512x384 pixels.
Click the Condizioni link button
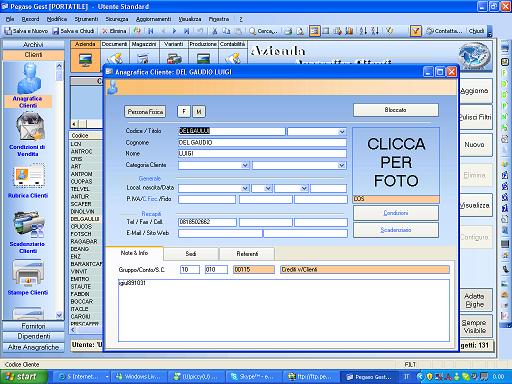[x=396, y=213]
